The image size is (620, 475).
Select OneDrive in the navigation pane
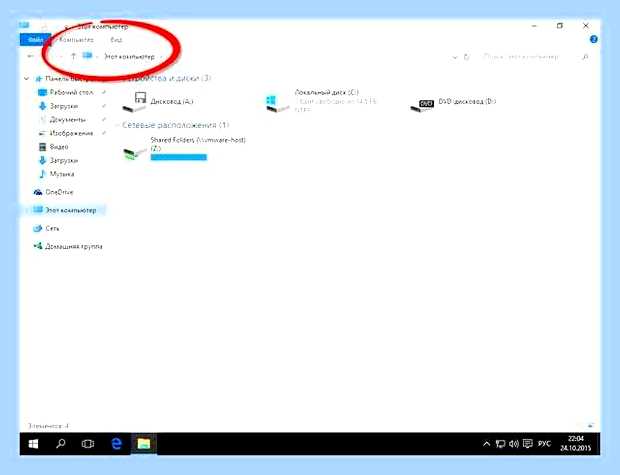(59, 192)
